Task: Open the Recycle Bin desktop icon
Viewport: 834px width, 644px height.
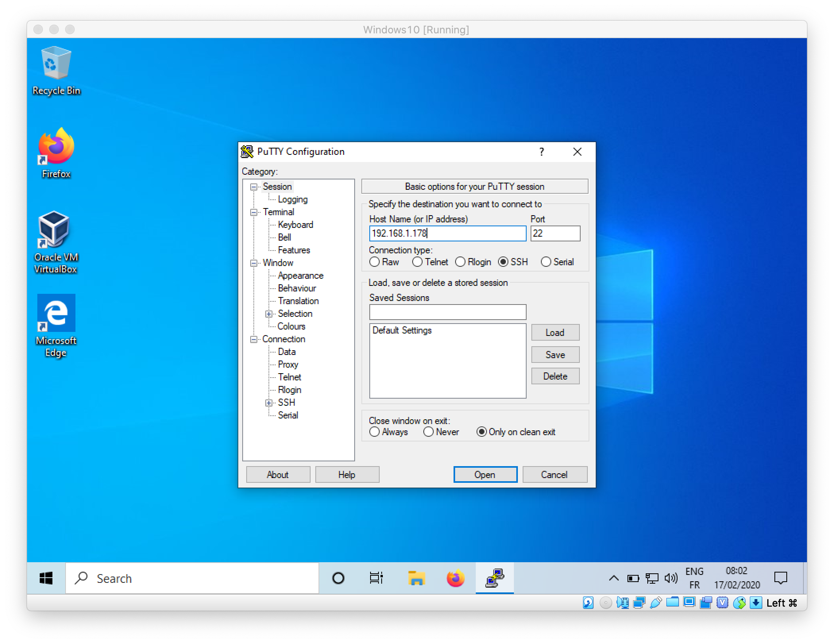Action: tap(56, 70)
